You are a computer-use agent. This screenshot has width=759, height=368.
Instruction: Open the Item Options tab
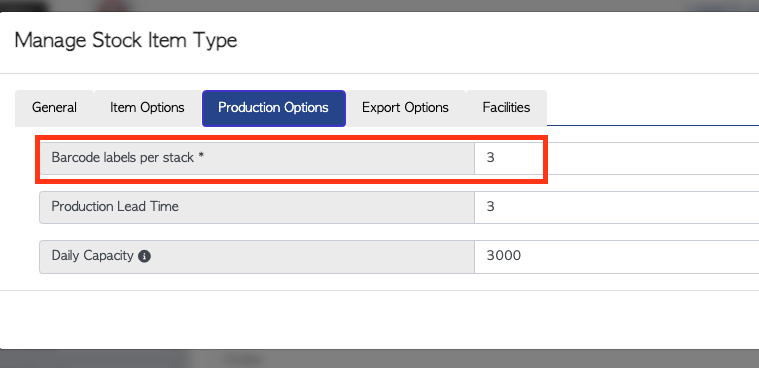pyautogui.click(x=147, y=107)
